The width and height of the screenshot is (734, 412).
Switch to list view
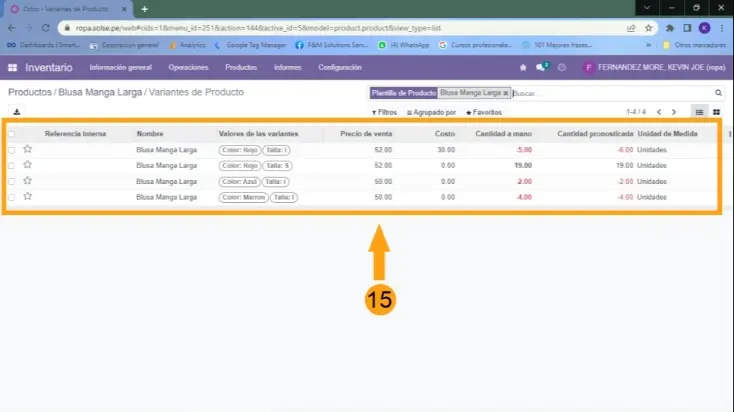pyautogui.click(x=699, y=112)
